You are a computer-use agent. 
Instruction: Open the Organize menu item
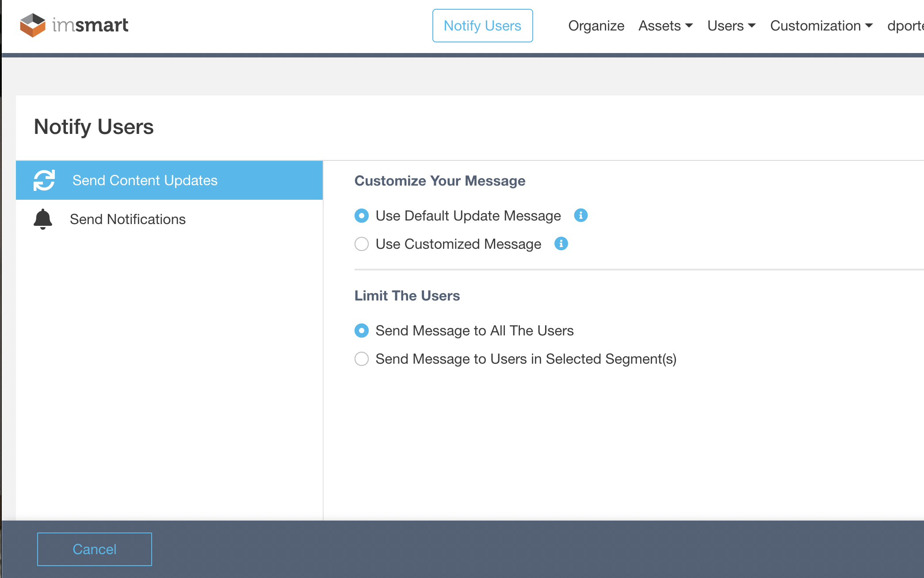point(596,26)
